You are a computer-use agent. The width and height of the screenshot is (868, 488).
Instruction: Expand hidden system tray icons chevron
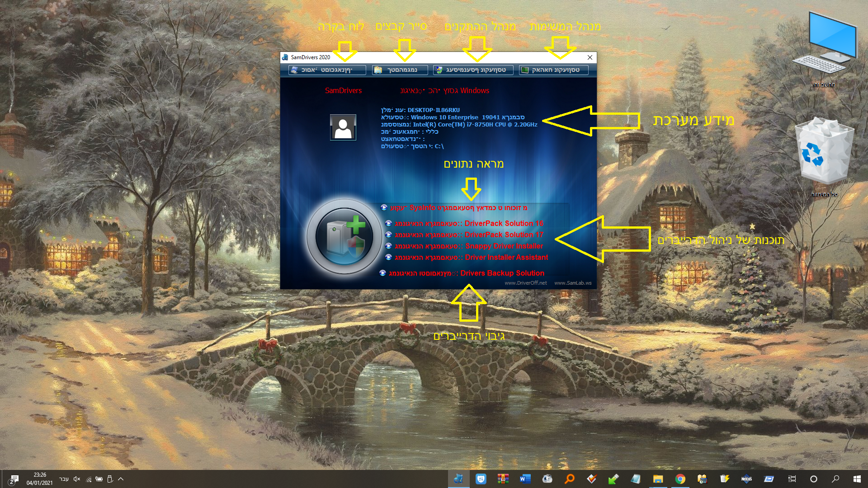pos(121,479)
